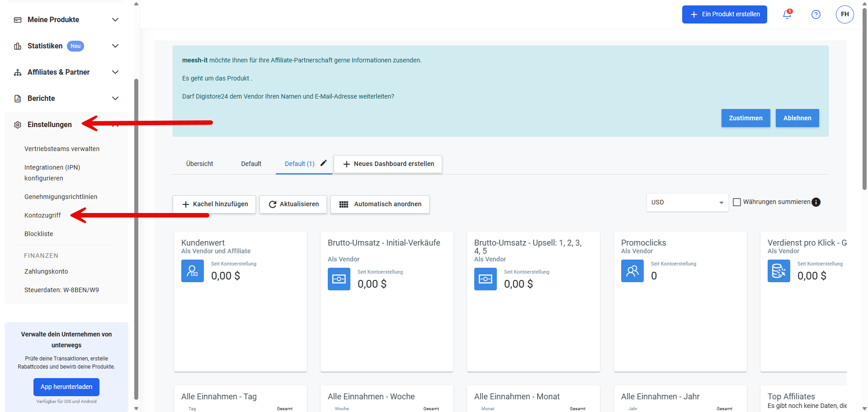Open Kontozugriff settings
Viewport: 868px width, 412px height.
click(x=42, y=215)
